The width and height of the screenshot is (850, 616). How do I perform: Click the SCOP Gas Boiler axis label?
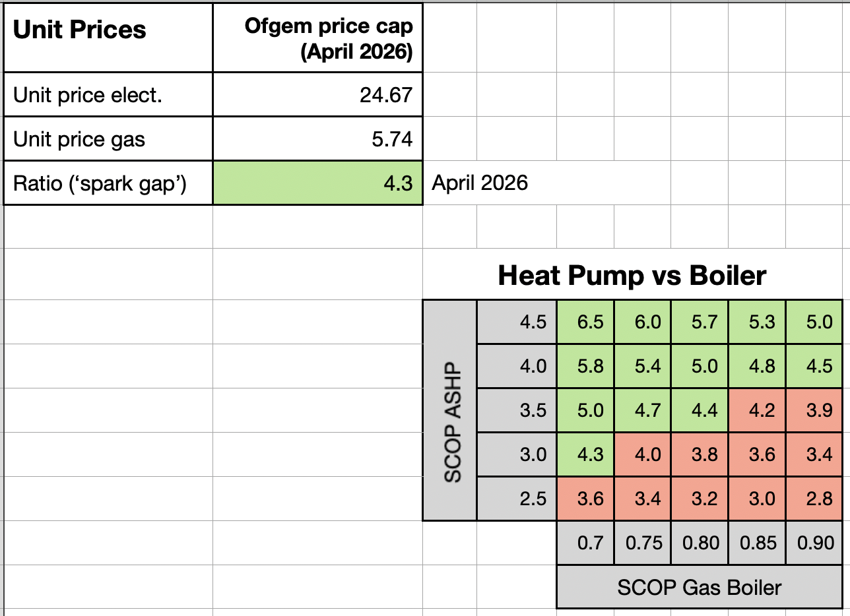700,587
